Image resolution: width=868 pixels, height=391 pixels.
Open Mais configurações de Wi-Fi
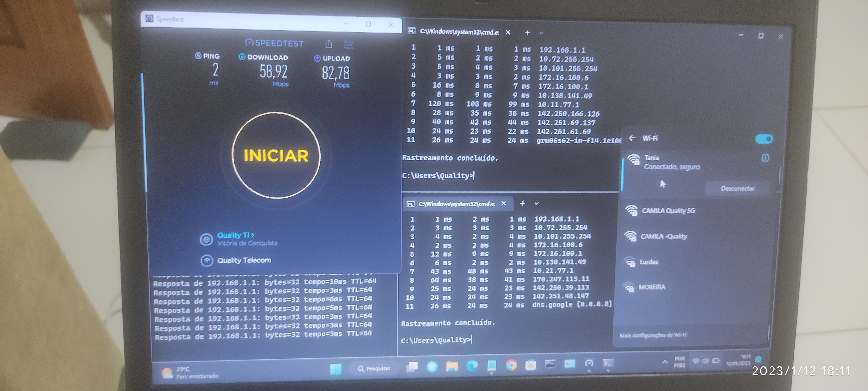pos(653,335)
